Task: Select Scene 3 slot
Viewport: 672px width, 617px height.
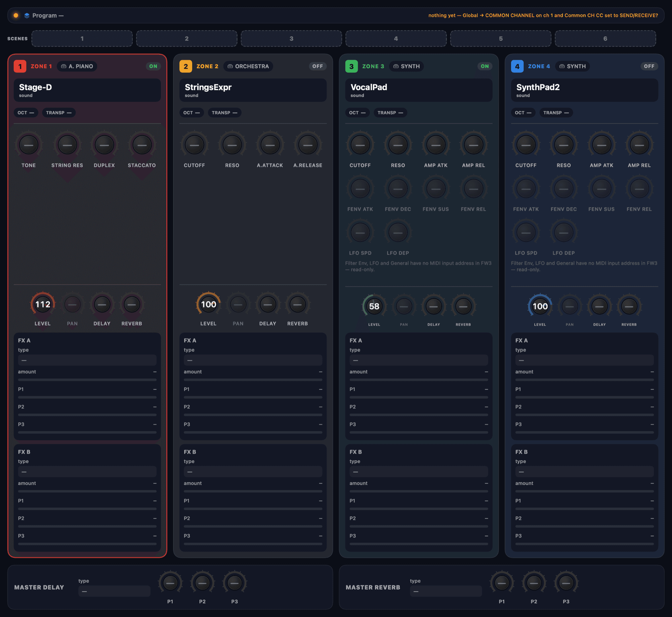Action: (291, 38)
